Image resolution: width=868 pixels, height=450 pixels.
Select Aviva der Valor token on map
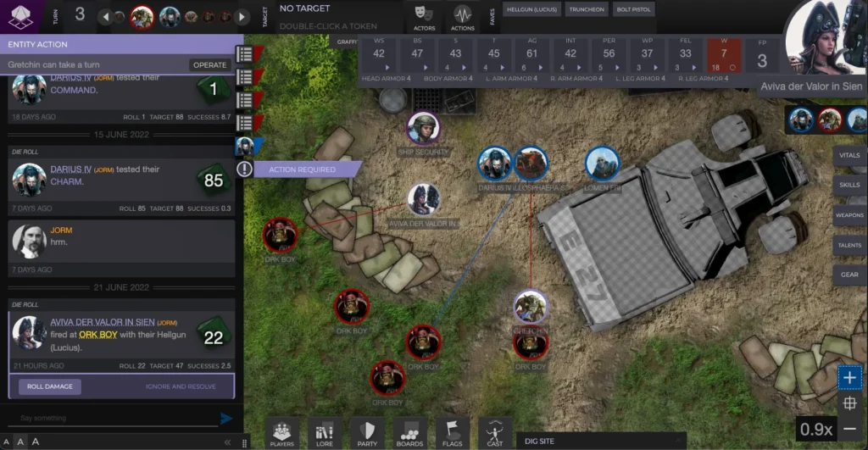[424, 198]
